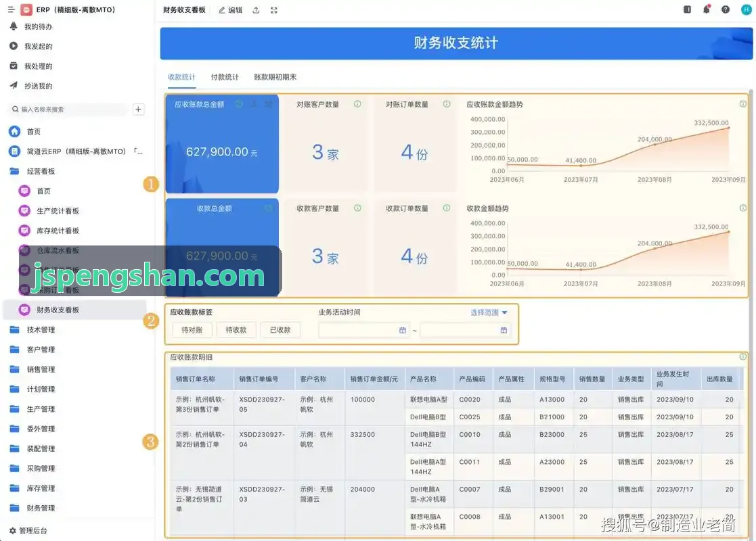The image size is (756, 541).
Task: Click info icon of 应收账款金额趋势 chart
Action: (743, 104)
